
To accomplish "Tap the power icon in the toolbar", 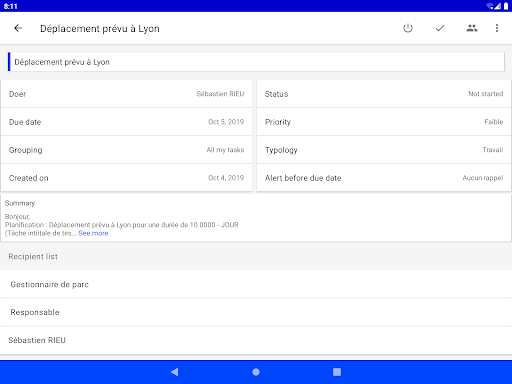I will (x=408, y=28).
